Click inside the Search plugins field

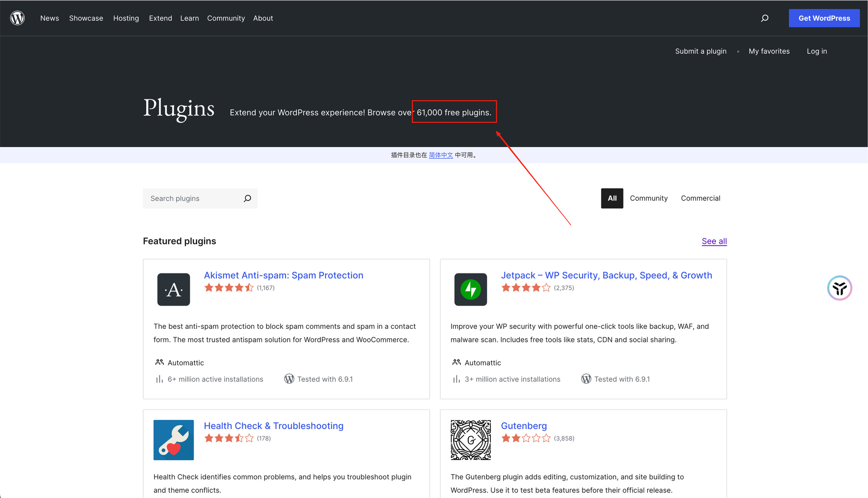pyautogui.click(x=193, y=198)
